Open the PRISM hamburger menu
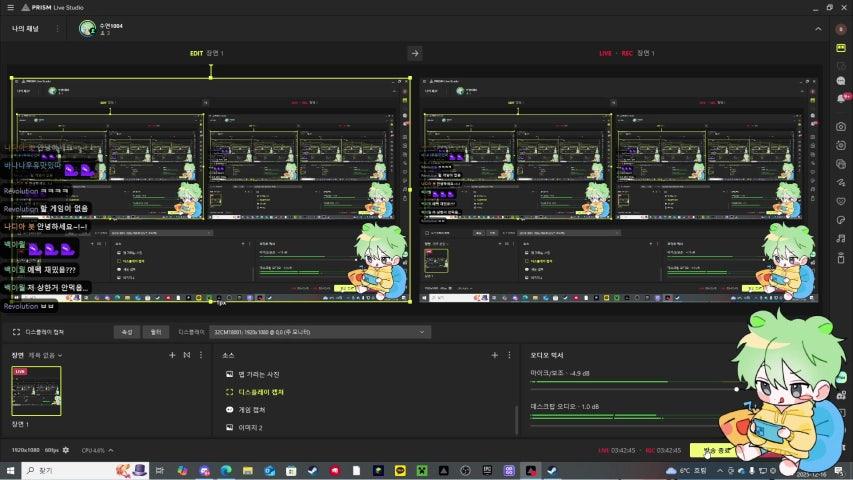Viewport: 853px width, 480px height. pos(10,8)
